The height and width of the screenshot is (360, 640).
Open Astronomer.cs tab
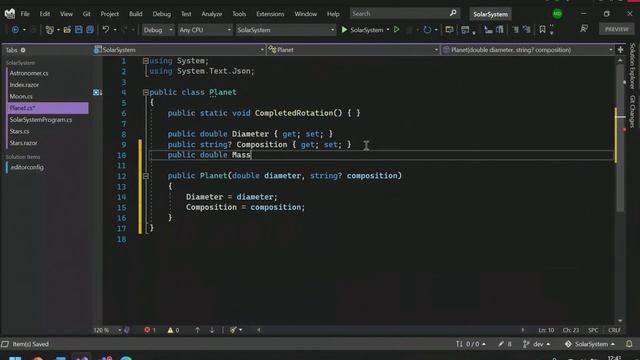pyautogui.click(x=29, y=73)
